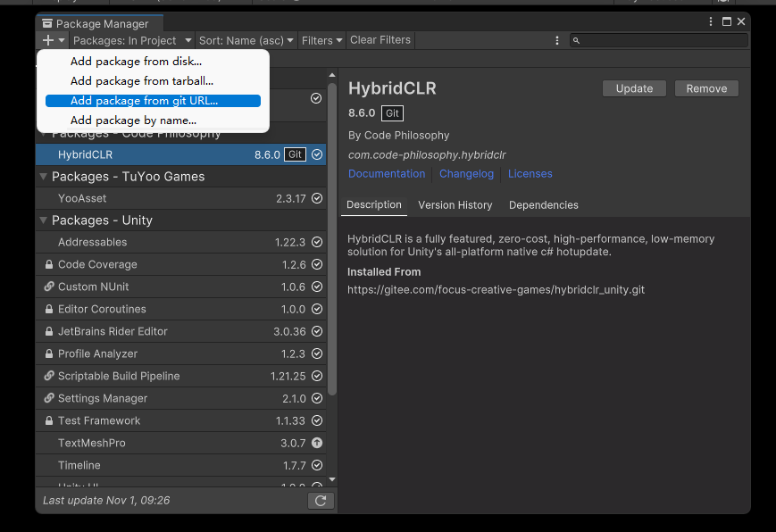Click the lock icon next to Code Coverage
This screenshot has width=776, height=532.
click(49, 265)
